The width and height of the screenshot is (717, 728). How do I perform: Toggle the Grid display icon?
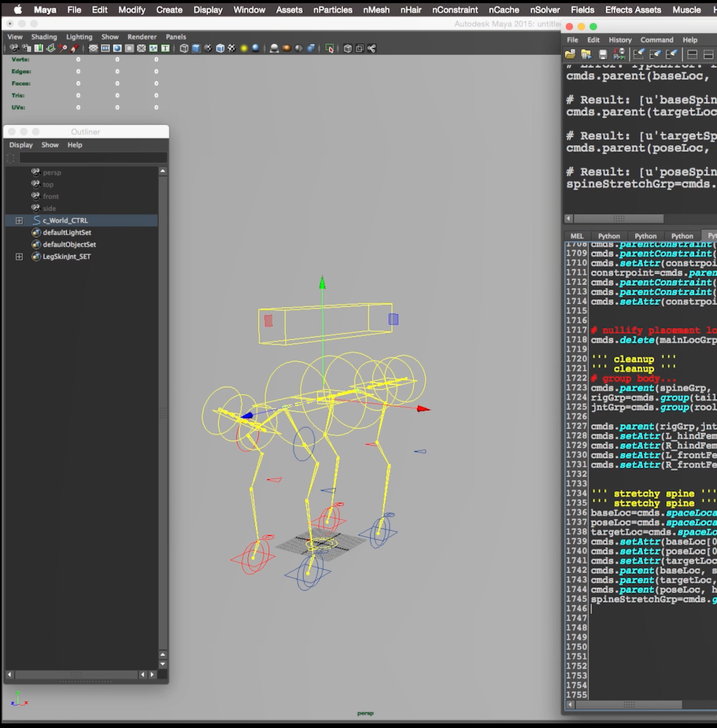(x=94, y=48)
